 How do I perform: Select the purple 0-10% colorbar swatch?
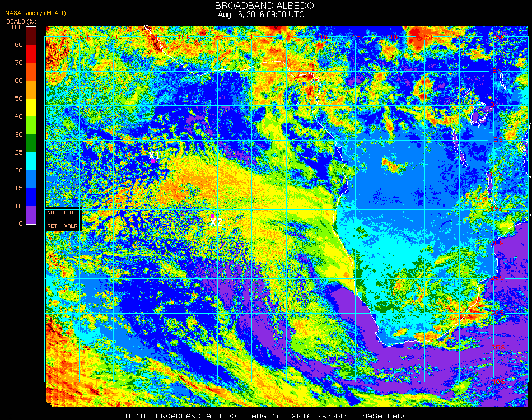pos(31,215)
